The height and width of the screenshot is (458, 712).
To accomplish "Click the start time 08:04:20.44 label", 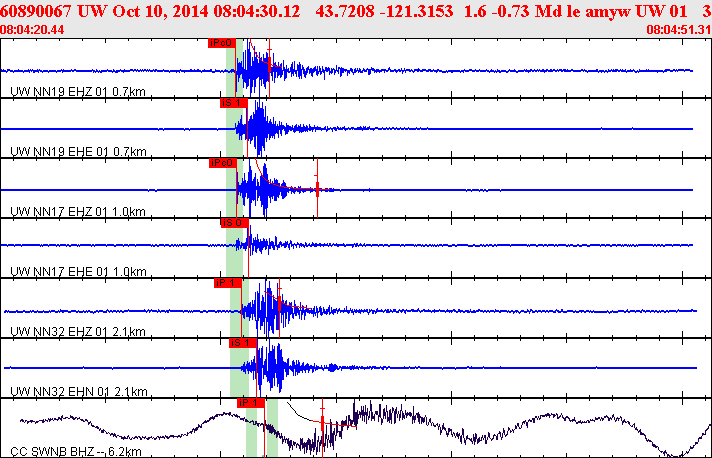I will pyautogui.click(x=33, y=31).
